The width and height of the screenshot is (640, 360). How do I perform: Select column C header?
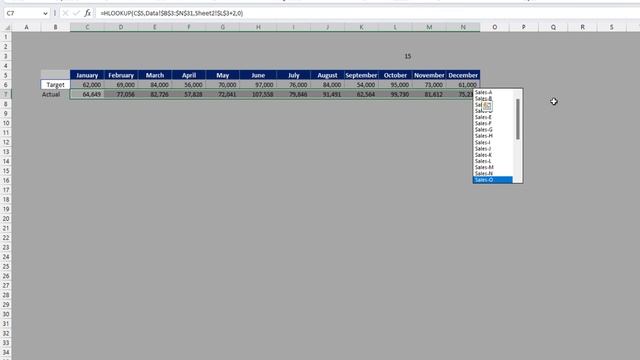click(x=87, y=27)
